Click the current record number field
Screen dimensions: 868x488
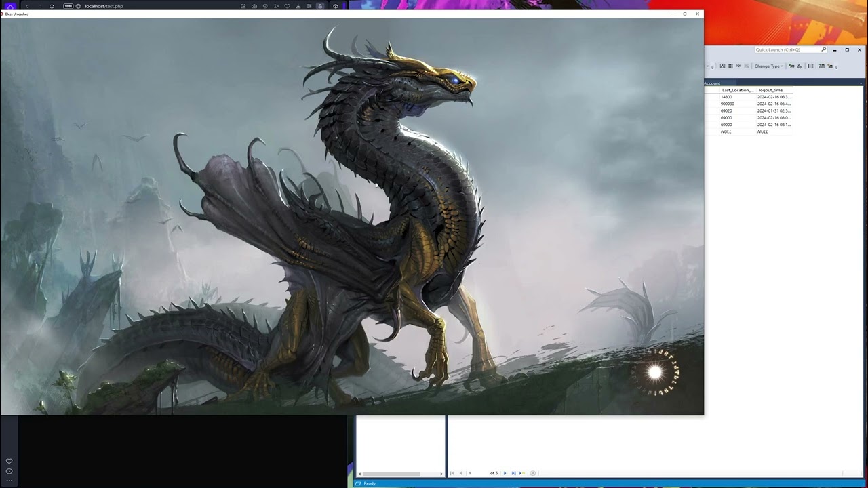coord(477,473)
